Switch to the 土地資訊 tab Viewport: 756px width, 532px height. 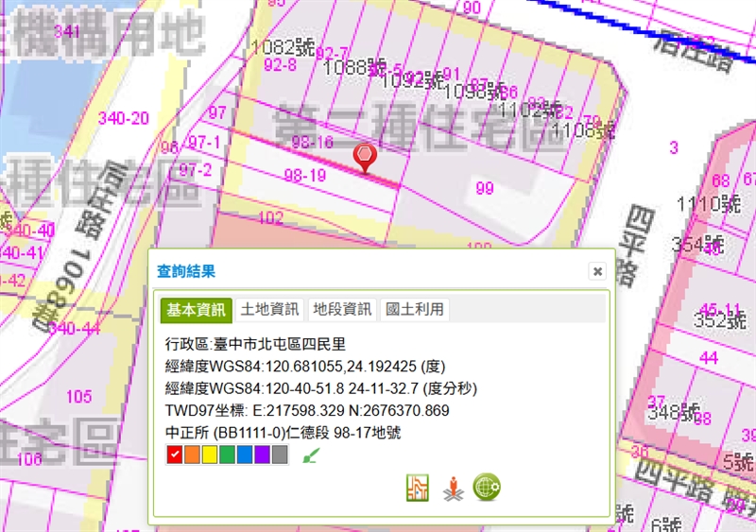(269, 309)
